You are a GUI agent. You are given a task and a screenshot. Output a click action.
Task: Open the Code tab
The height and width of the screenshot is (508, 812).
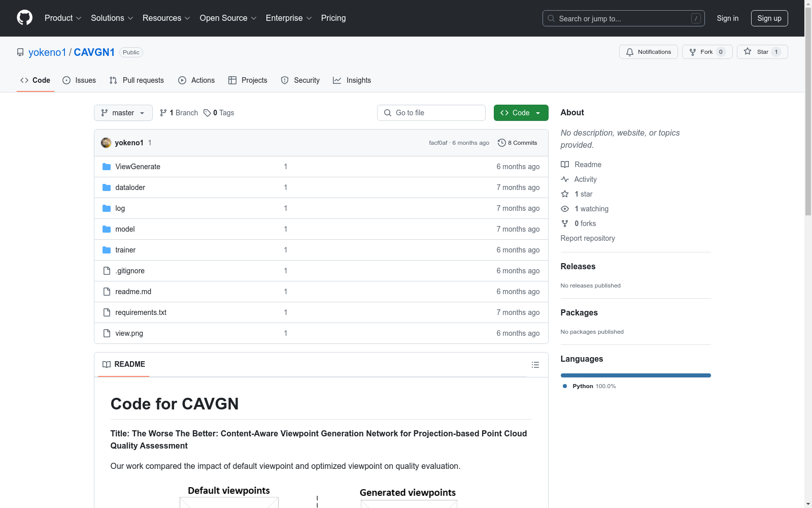coord(36,80)
